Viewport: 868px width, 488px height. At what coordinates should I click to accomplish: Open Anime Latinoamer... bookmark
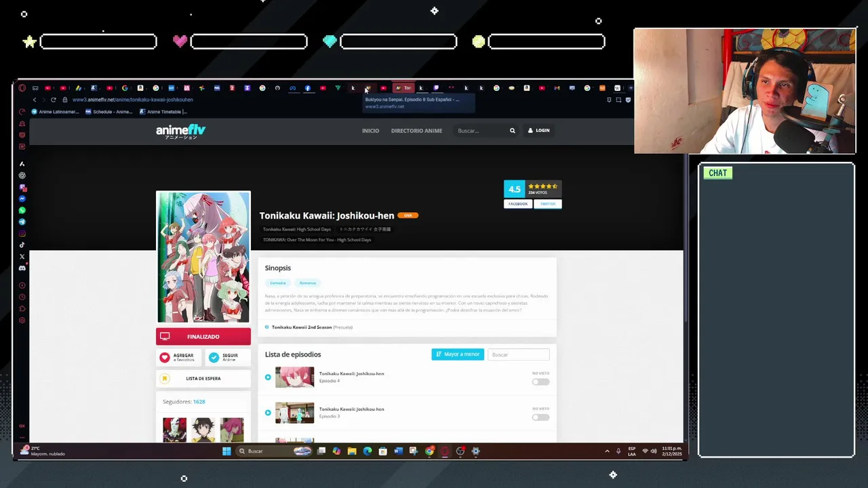55,112
